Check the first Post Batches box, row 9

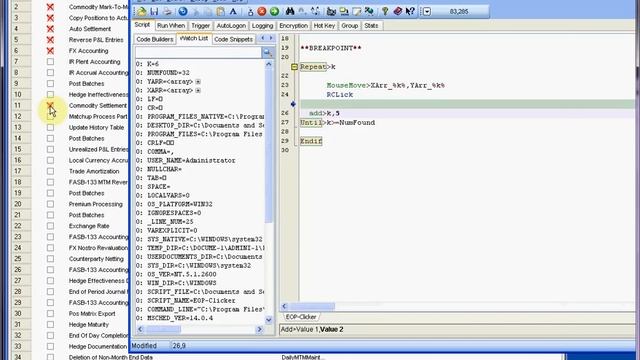pos(50,84)
